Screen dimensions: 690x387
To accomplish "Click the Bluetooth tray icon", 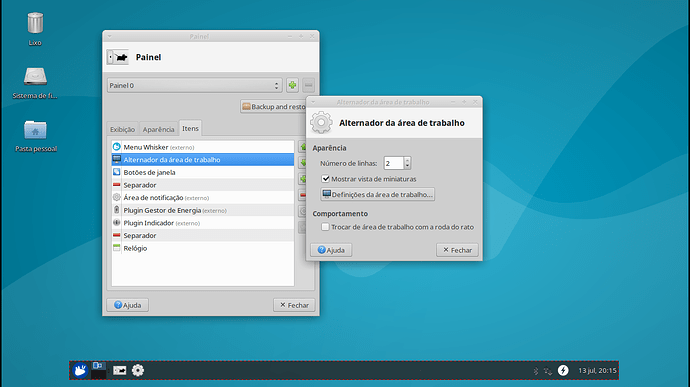I will 536,371.
